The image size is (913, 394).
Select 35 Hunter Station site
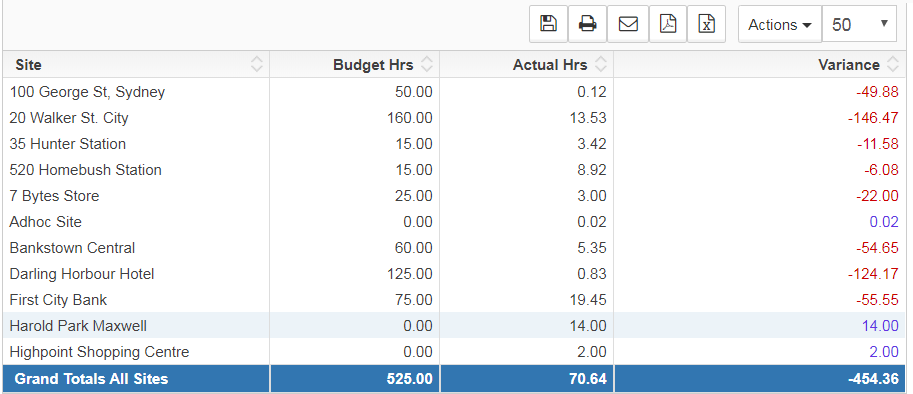tap(68, 144)
